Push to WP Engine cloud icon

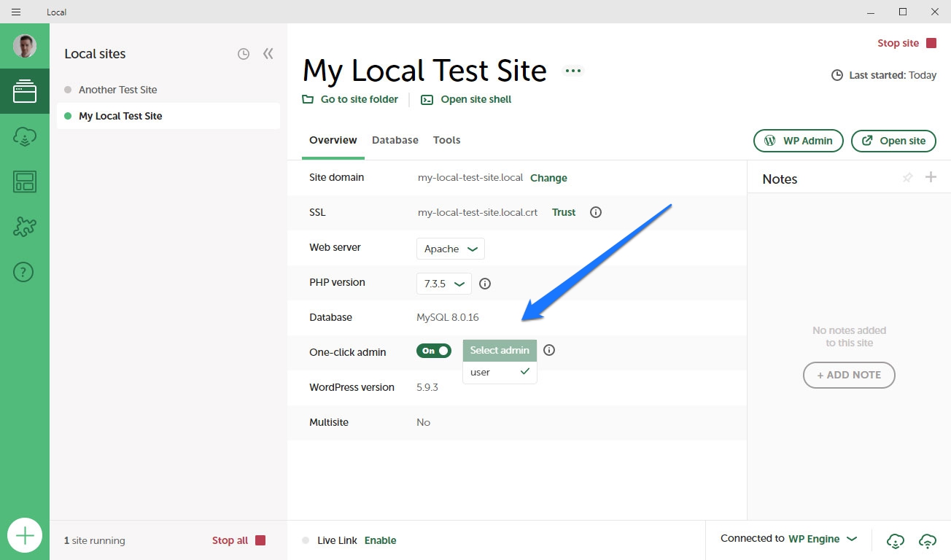click(928, 540)
